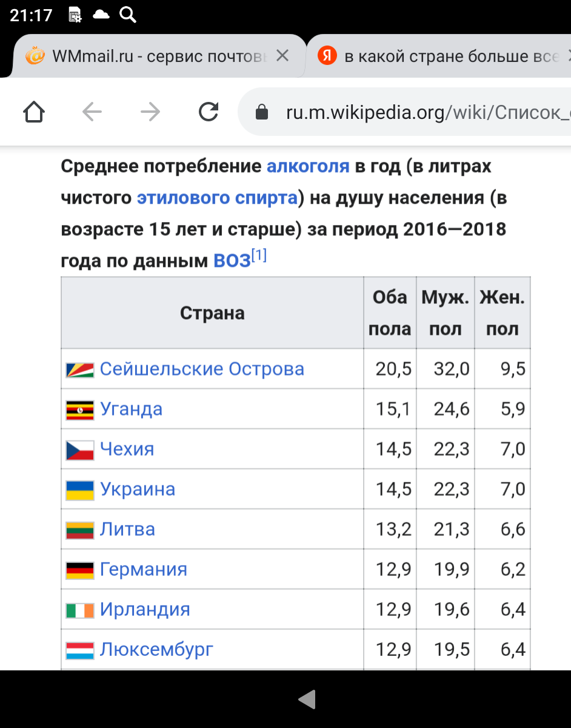Open footnote reference [1]
This screenshot has width=571, height=728.
[x=259, y=255]
